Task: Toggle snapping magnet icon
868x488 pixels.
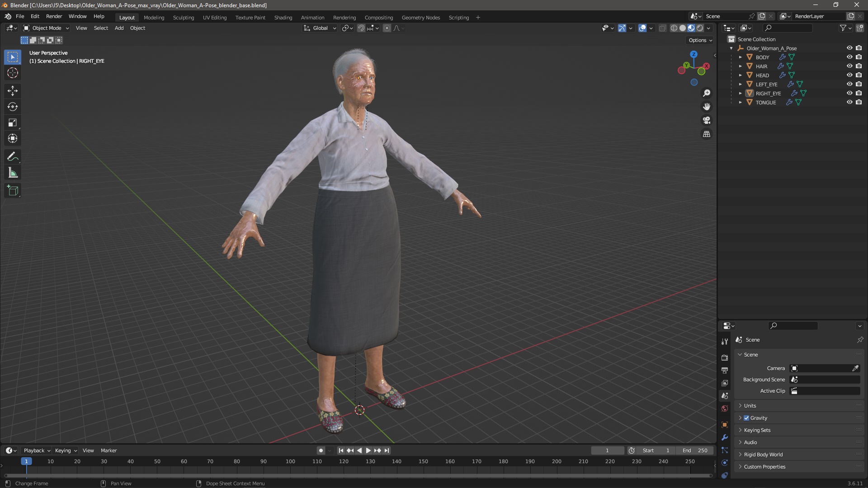Action: pos(361,28)
